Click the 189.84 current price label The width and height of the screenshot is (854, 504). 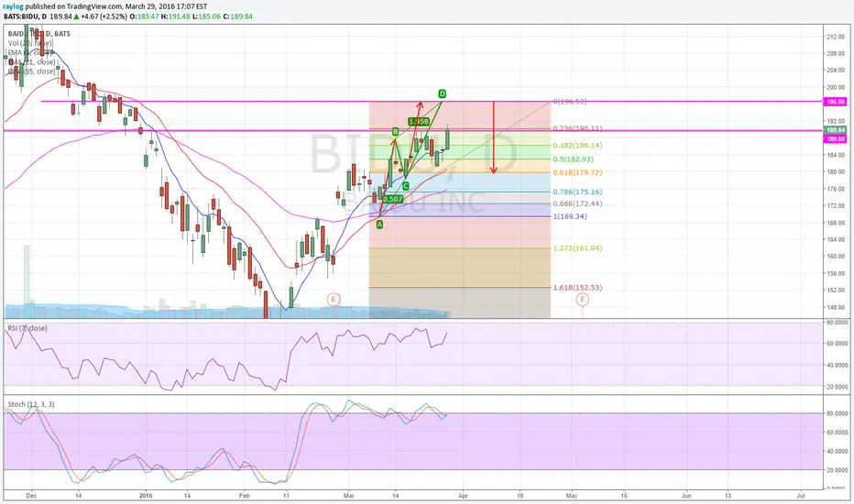(x=836, y=130)
